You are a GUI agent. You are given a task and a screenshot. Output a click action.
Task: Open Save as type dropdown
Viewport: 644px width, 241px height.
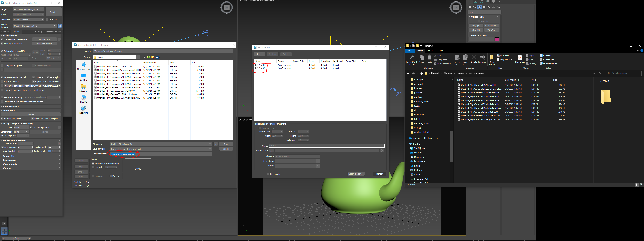161,149
